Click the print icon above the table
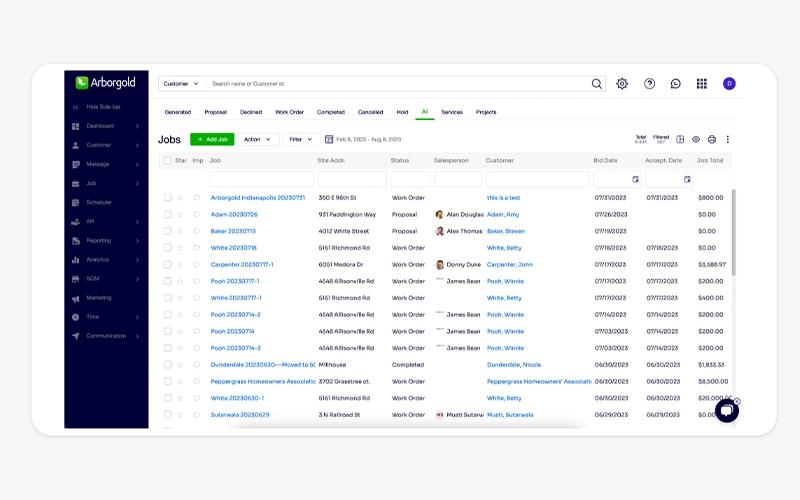This screenshot has width=800, height=500. click(x=712, y=139)
